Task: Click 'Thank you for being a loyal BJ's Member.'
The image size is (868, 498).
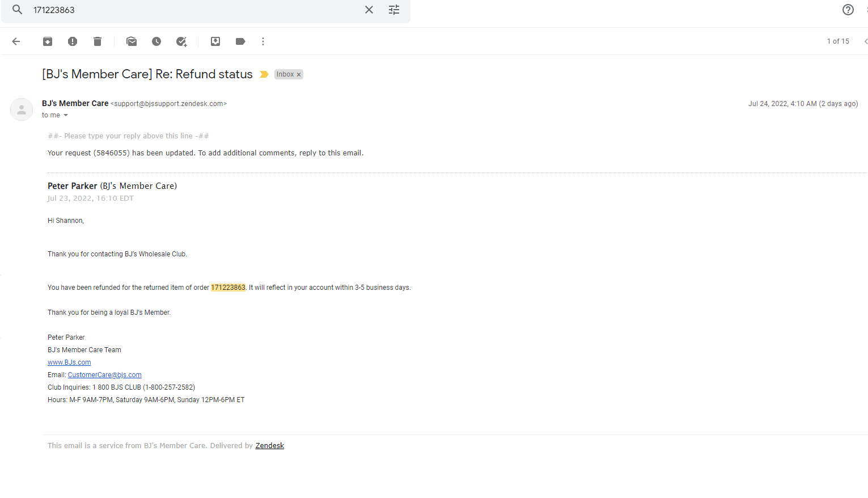Action: coord(109,313)
